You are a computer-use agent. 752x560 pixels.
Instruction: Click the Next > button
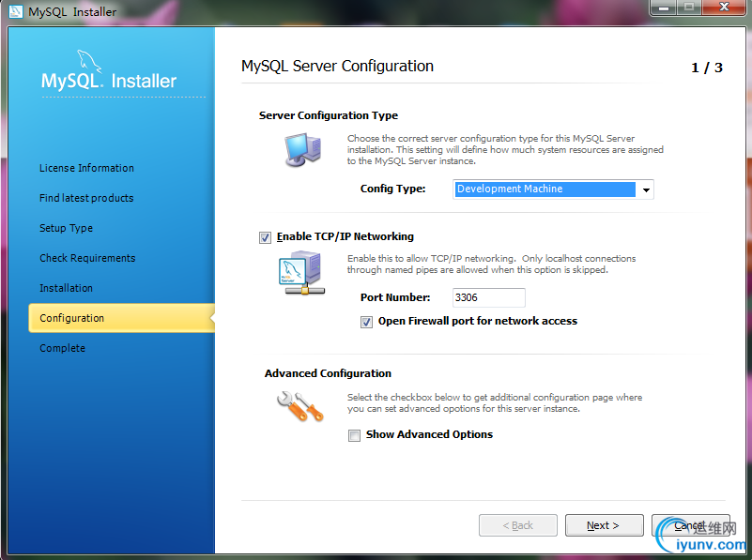(605, 525)
